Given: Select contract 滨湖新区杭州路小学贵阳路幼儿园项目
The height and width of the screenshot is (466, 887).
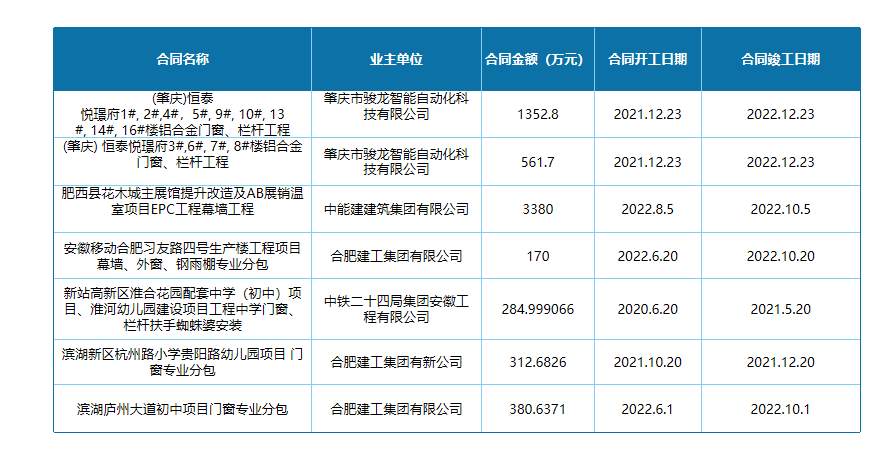Looking at the screenshot, I should [183, 362].
